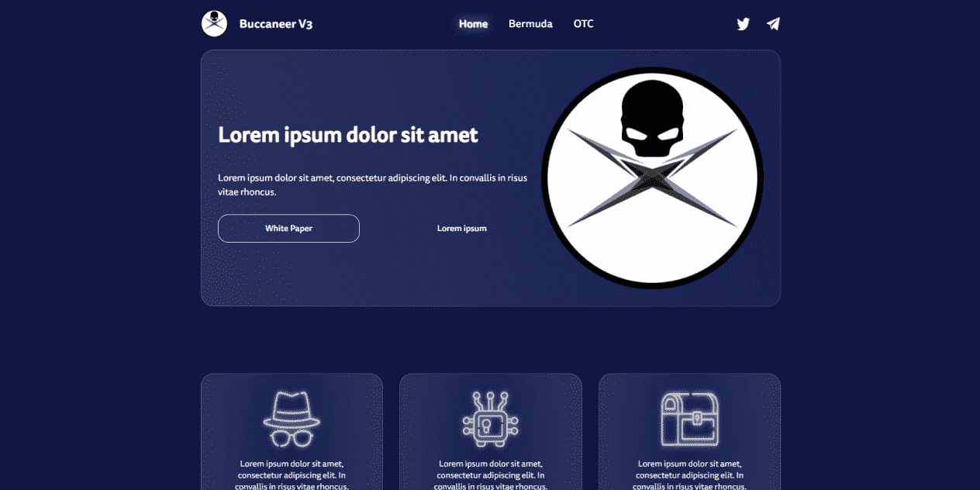Image resolution: width=980 pixels, height=490 pixels.
Task: Click the treasure chest icon
Action: tap(690, 419)
